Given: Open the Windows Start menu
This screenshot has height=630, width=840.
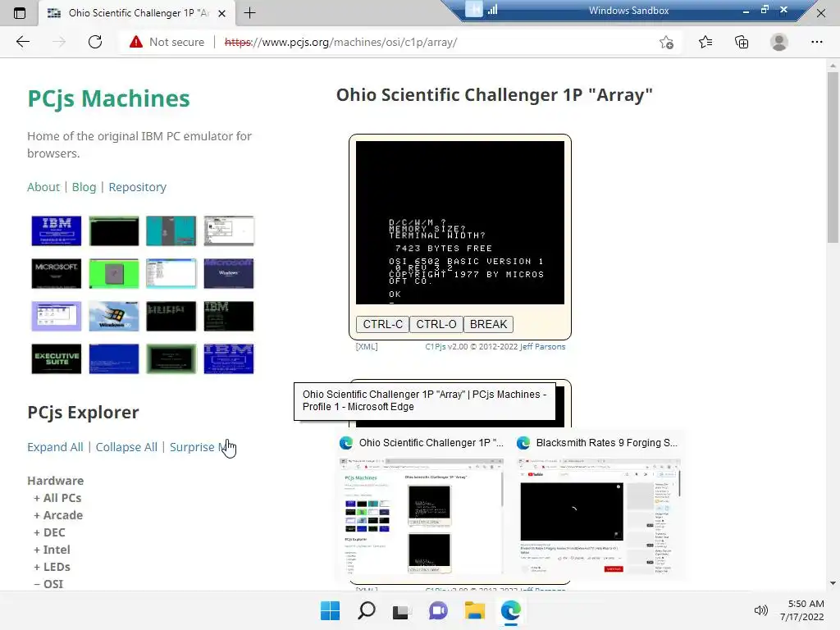Looking at the screenshot, I should 330,610.
